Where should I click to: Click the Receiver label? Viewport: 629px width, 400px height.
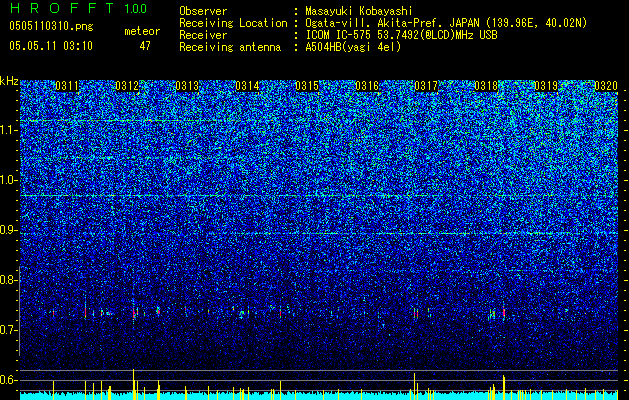pos(203,35)
